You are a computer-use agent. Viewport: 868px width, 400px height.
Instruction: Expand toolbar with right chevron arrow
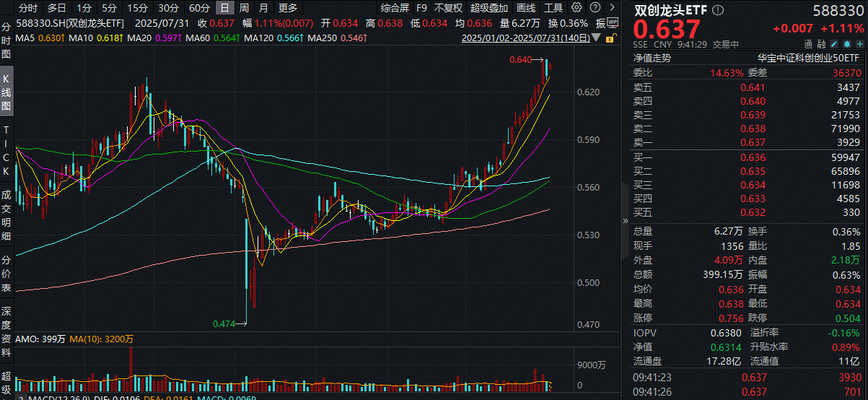612,7
